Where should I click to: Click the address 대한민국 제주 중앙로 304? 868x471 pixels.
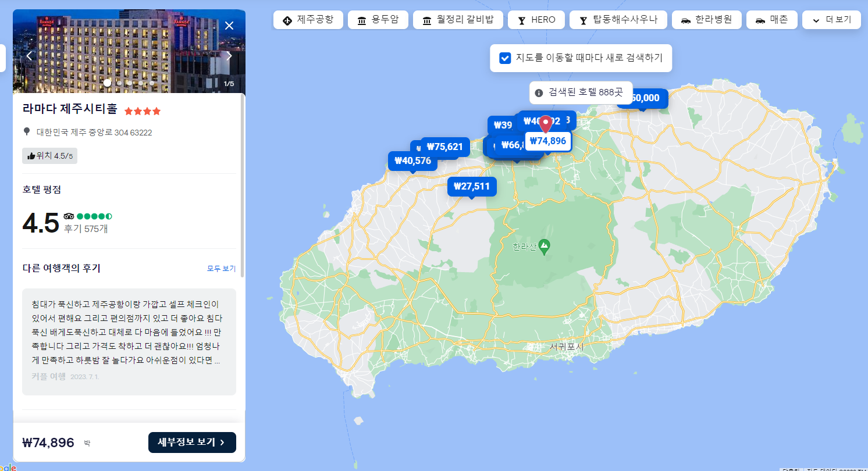94,133
